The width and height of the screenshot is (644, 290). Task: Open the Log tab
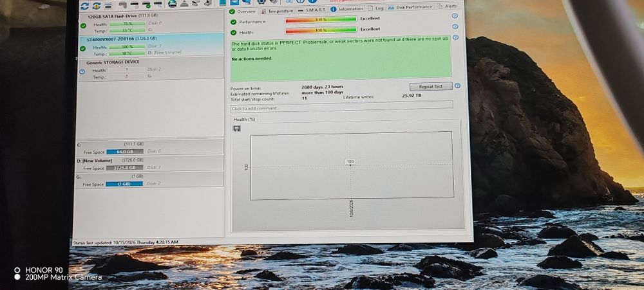(376, 8)
